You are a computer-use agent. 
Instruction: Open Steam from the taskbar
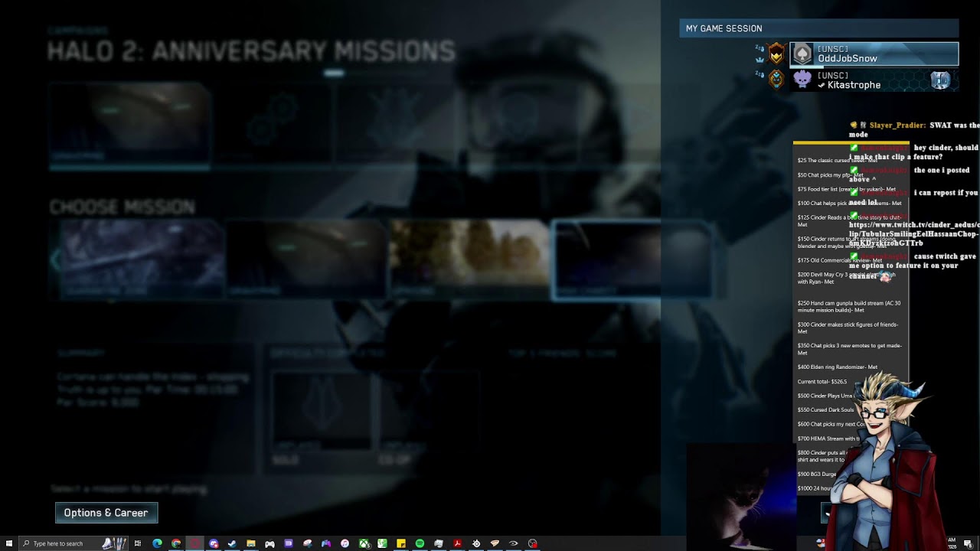point(232,543)
